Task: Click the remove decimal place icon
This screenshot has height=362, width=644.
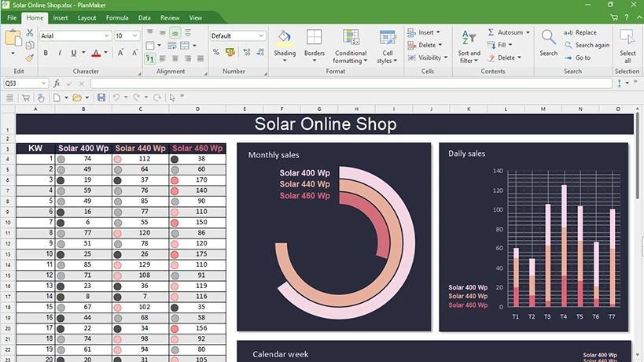Action: pos(260,52)
